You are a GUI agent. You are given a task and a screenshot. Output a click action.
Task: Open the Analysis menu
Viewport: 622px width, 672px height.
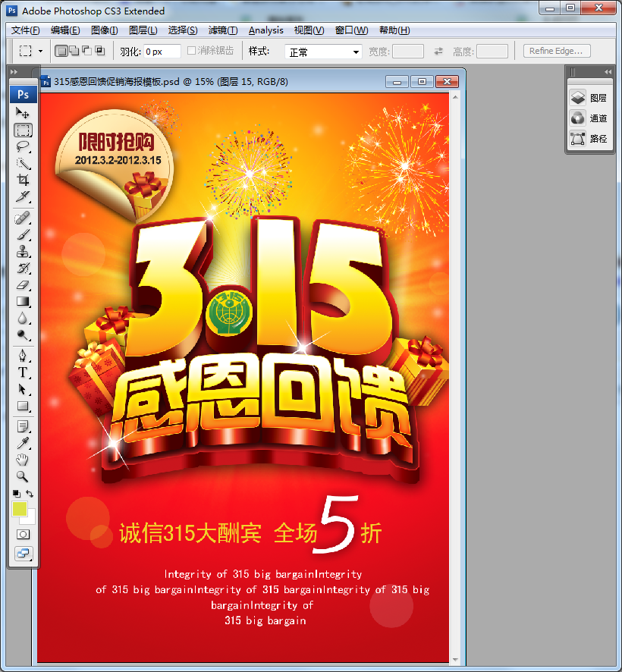[265, 30]
